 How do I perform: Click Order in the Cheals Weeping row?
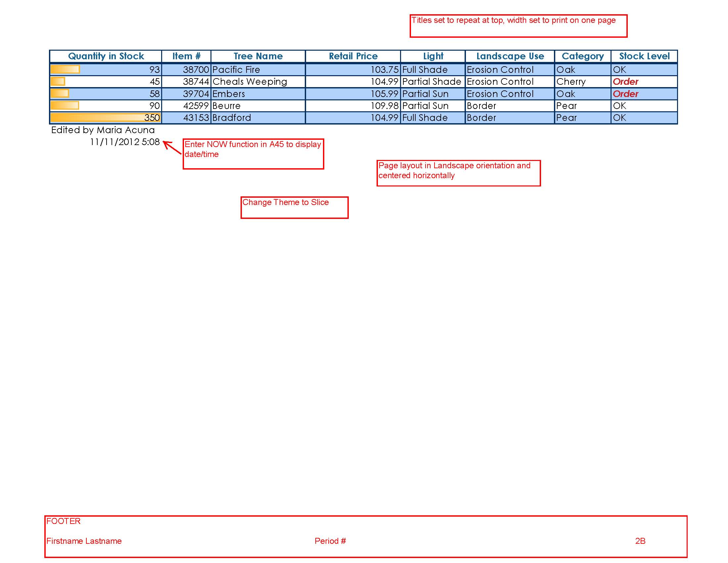[644, 82]
